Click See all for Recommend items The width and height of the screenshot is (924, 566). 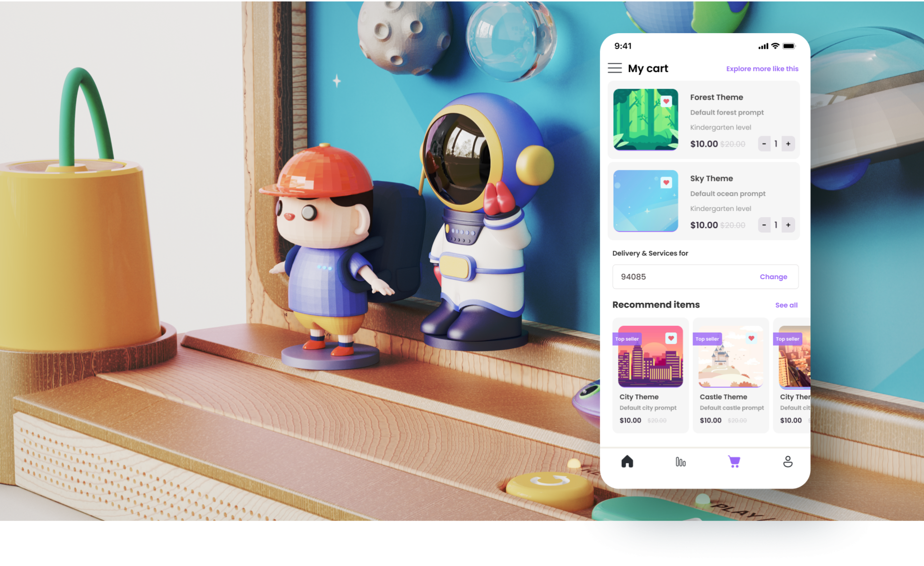(x=786, y=305)
